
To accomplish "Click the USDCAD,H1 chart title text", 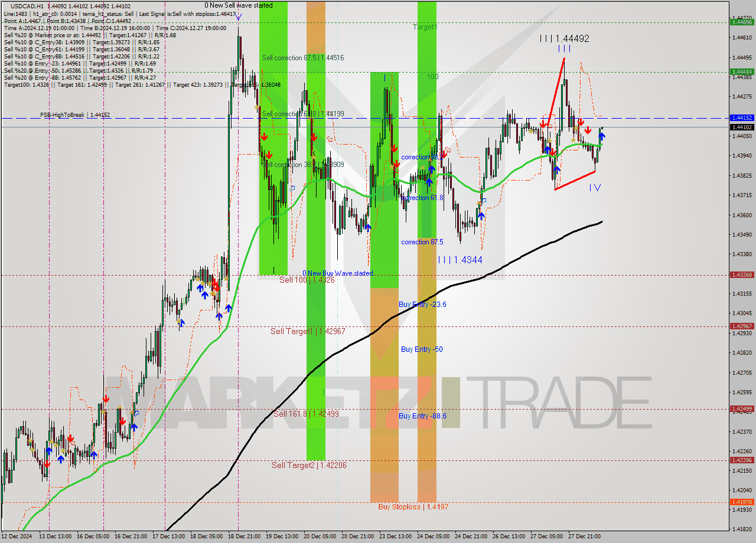I will [x=27, y=6].
